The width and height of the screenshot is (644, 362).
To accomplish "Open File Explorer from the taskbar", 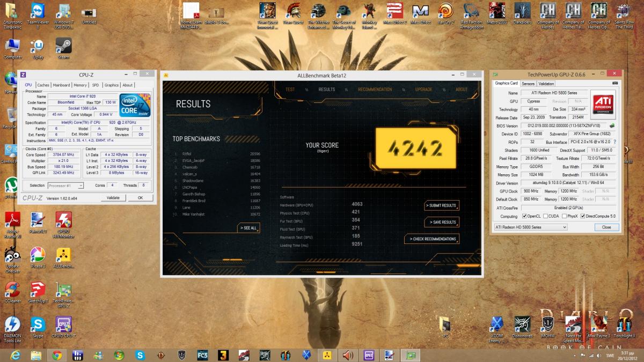I will pyautogui.click(x=36, y=354).
